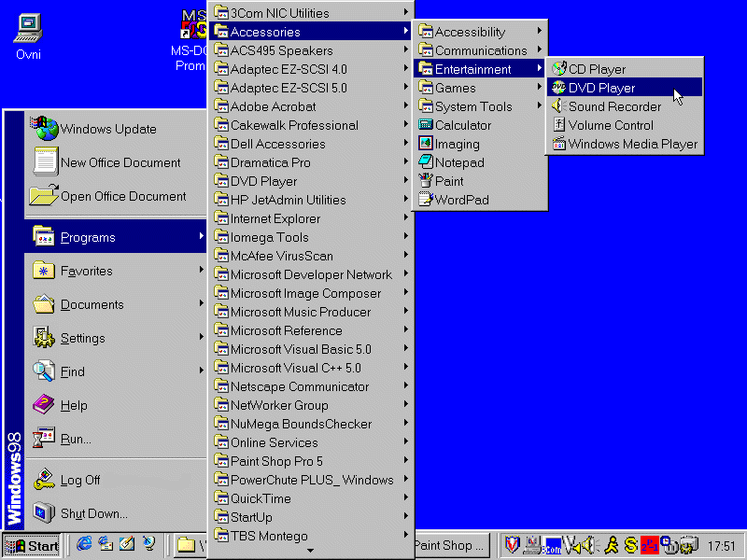Launch Windows Media Player

click(x=632, y=144)
